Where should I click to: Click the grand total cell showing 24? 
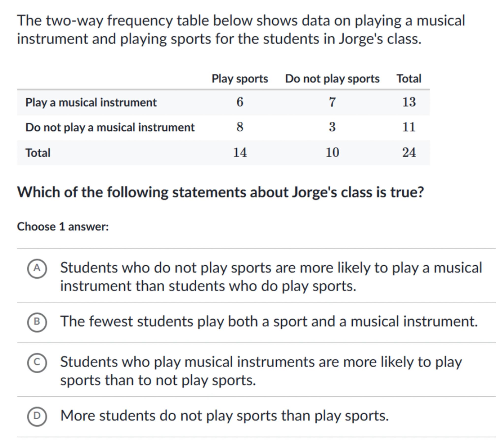(x=409, y=153)
